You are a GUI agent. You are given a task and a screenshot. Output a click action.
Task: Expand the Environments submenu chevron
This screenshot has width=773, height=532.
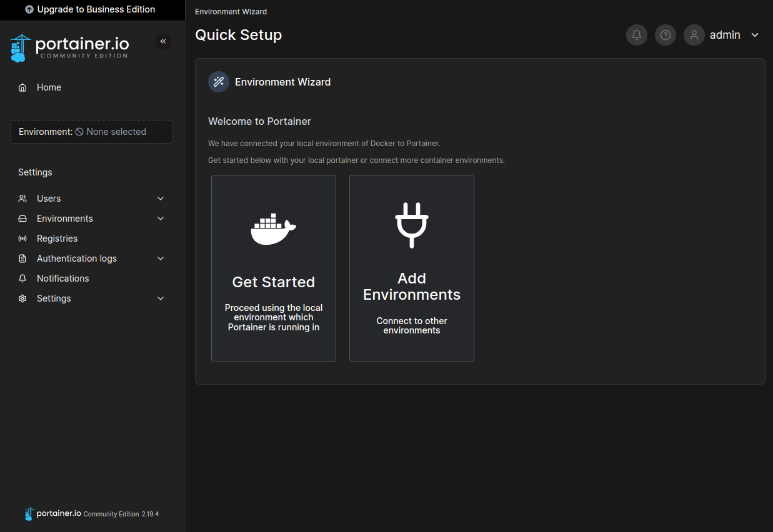(161, 219)
